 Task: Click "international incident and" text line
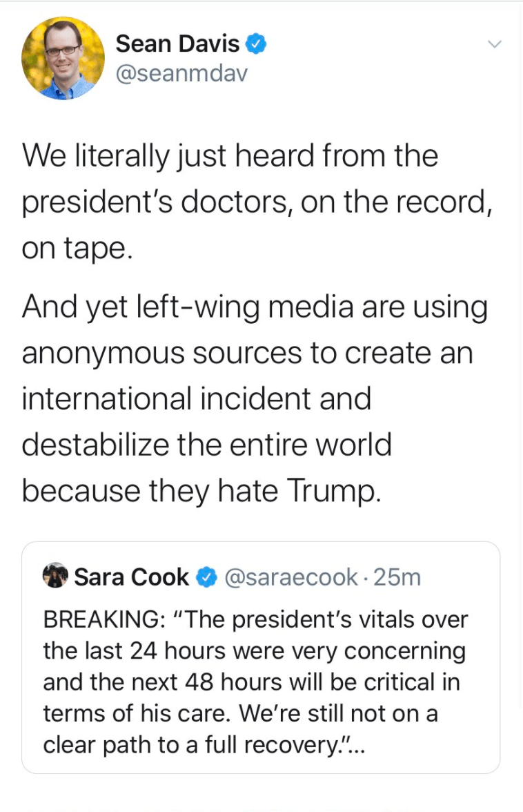pyautogui.click(x=197, y=398)
